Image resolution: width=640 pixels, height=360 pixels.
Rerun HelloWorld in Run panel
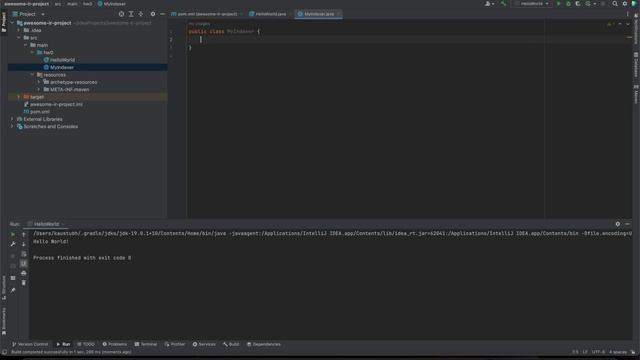13,235
